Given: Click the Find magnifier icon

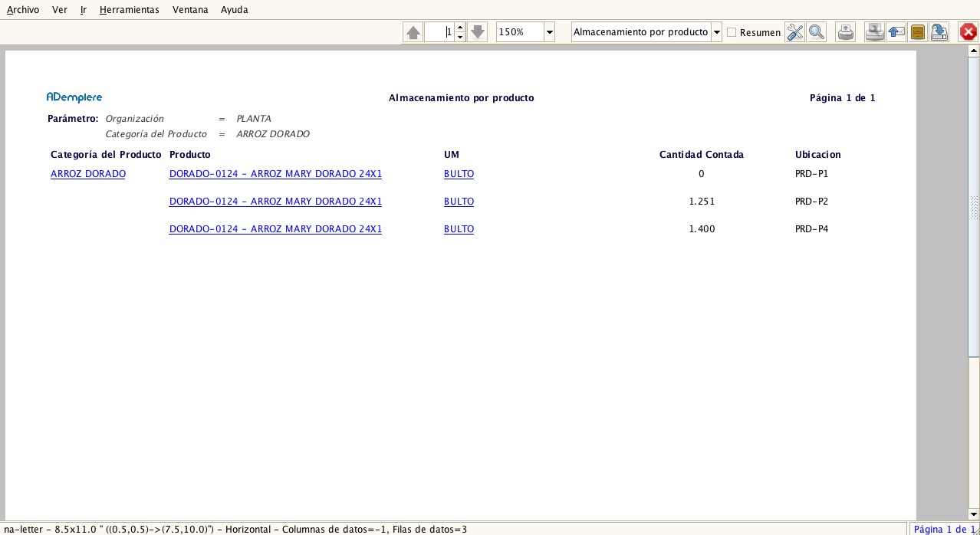Looking at the screenshot, I should click(817, 32).
